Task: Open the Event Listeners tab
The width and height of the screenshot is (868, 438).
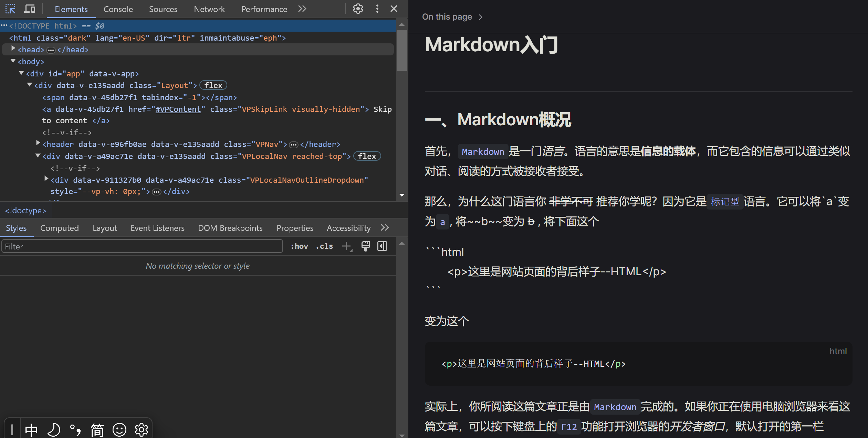Action: click(157, 228)
